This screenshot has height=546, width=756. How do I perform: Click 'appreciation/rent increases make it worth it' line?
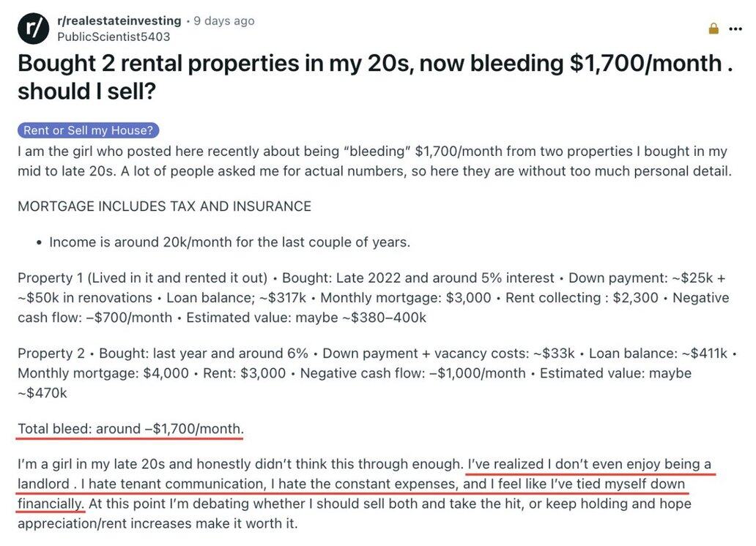[x=157, y=523]
